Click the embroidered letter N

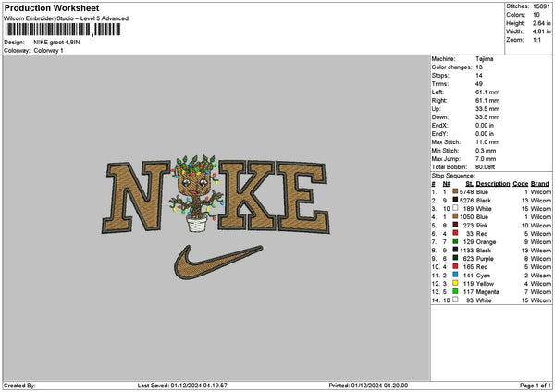coord(136,197)
